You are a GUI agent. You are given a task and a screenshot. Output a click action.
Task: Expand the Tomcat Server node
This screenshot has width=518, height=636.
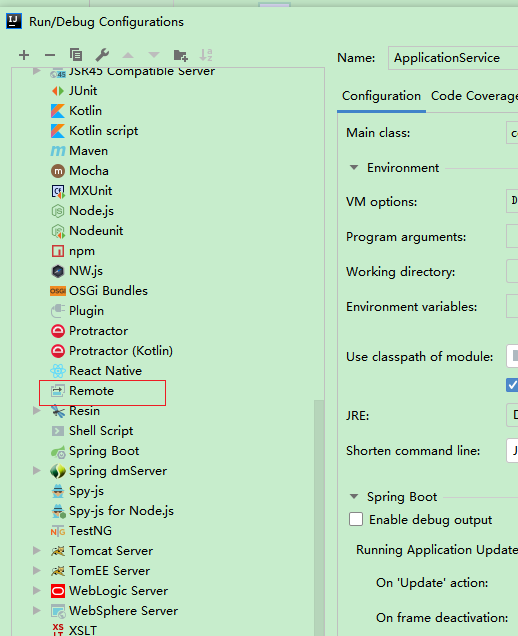pos(37,551)
